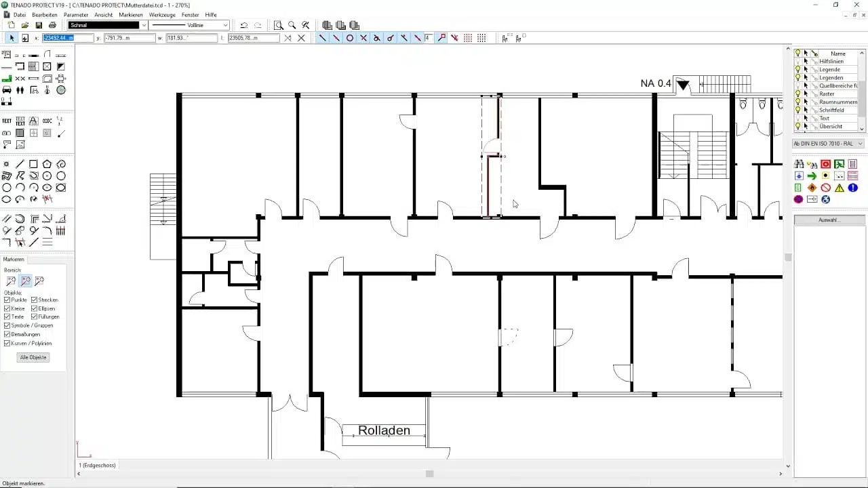Toggle the Punkte checkbox

tap(7, 300)
